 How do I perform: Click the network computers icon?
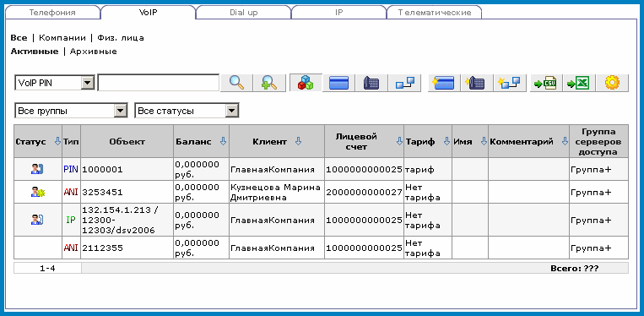(x=404, y=83)
